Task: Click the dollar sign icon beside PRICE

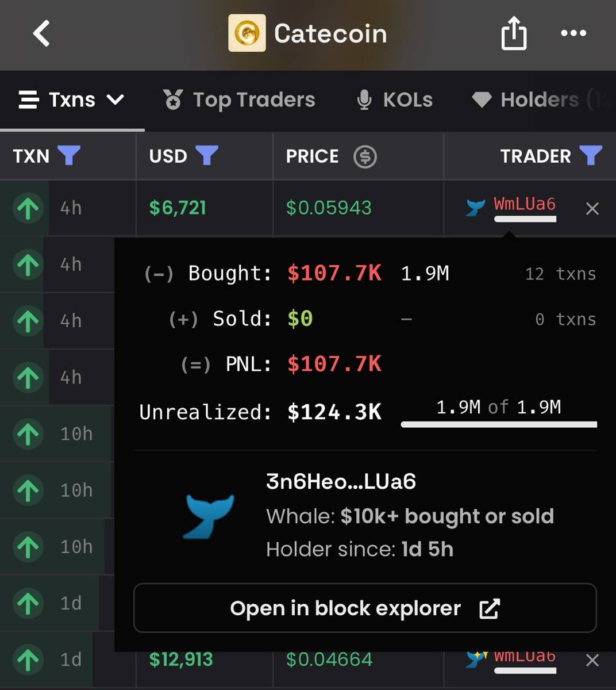Action: pos(365,156)
